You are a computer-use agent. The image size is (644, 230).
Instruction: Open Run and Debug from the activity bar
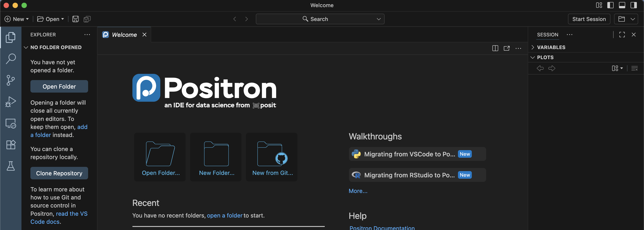pos(11,101)
